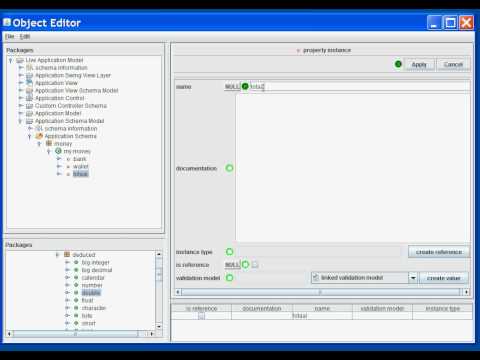Click the validation model table column header
Screen dimensions: 480x360
coord(382,309)
